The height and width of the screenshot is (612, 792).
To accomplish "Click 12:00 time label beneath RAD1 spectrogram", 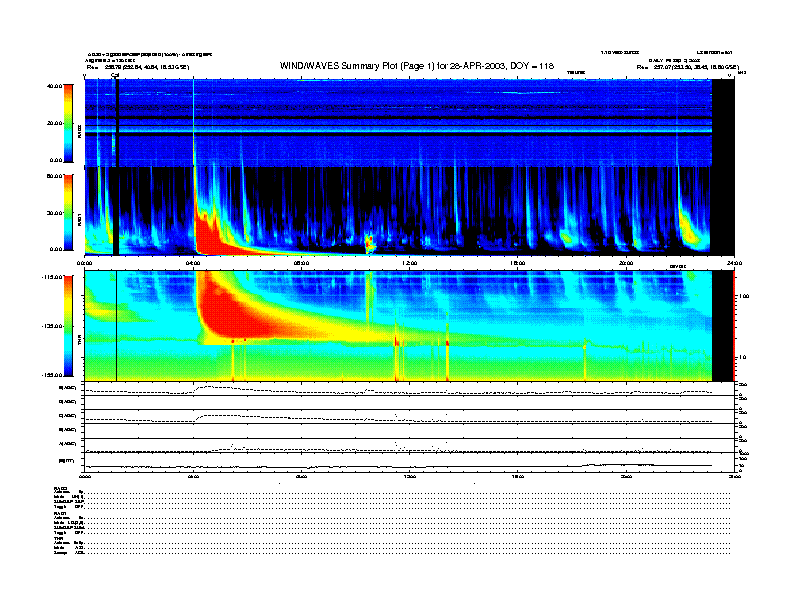I will (x=409, y=263).
